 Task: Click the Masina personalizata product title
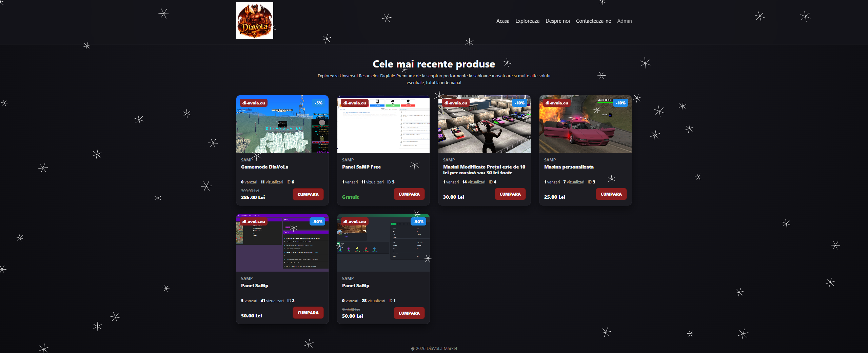click(x=569, y=167)
